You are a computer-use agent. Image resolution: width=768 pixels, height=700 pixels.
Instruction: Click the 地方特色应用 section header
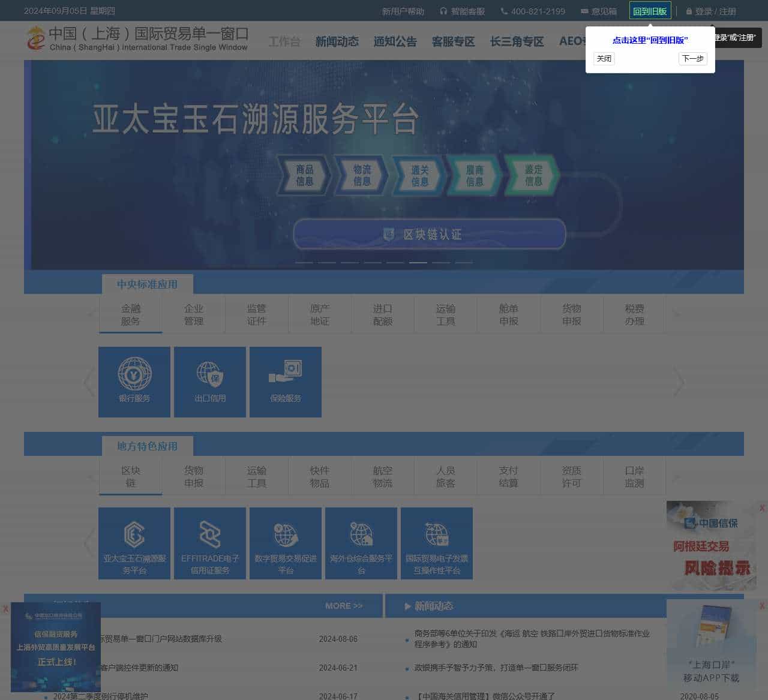tap(148, 446)
